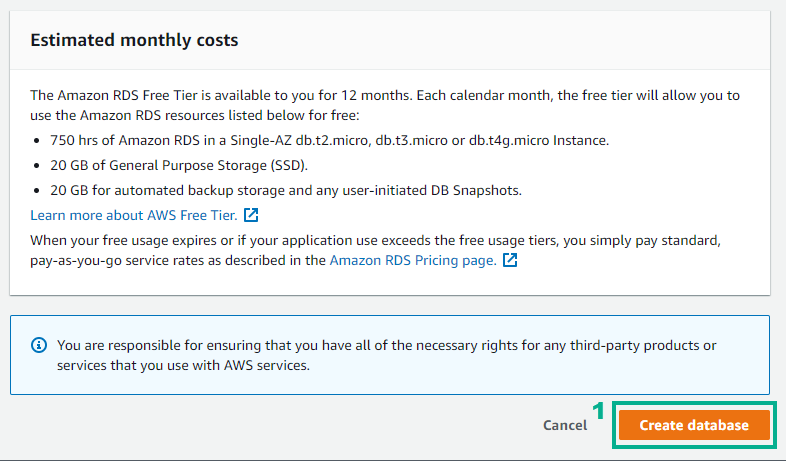The image size is (786, 461).
Task: Select the Estimated monthly costs heading
Action: pyautogui.click(x=134, y=40)
